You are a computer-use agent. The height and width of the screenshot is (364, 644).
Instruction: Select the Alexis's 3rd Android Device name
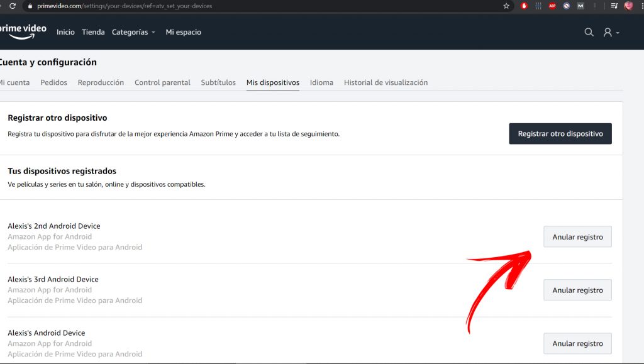53,280
